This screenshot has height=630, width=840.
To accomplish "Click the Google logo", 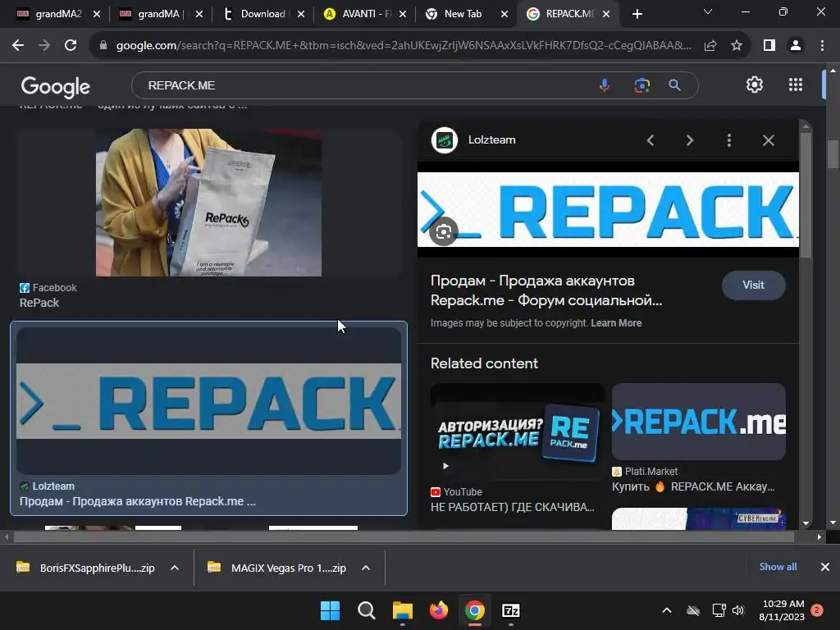I will tap(56, 86).
